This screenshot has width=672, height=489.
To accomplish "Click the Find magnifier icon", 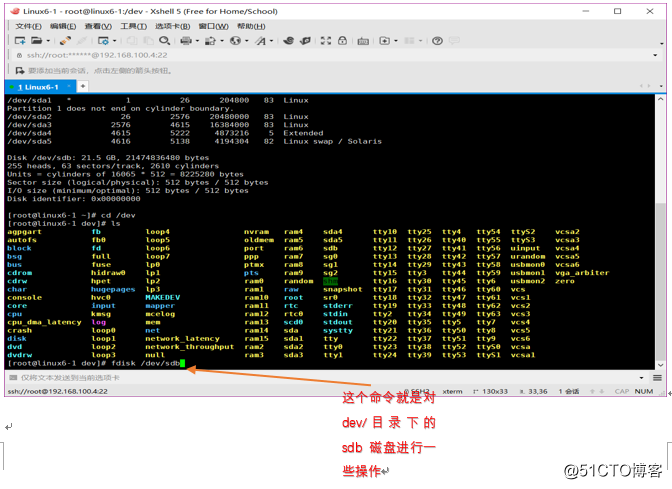I will pyautogui.click(x=165, y=41).
